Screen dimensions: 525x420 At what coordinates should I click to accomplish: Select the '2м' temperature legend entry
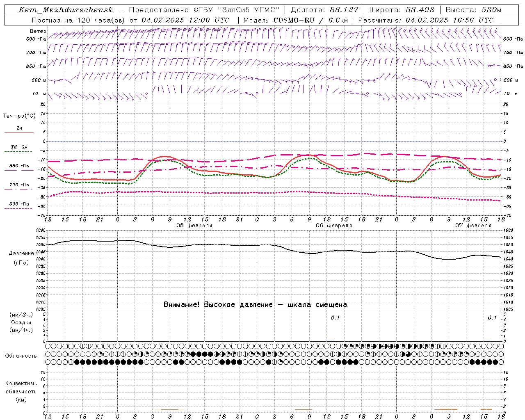pyautogui.click(x=19, y=128)
